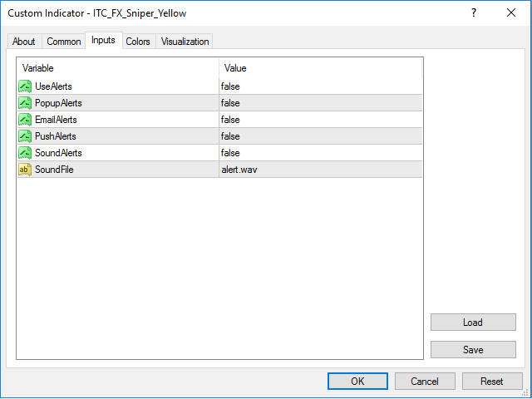This screenshot has height=399, width=532.
Task: Open the dialog help question mark
Action: pyautogui.click(x=474, y=13)
